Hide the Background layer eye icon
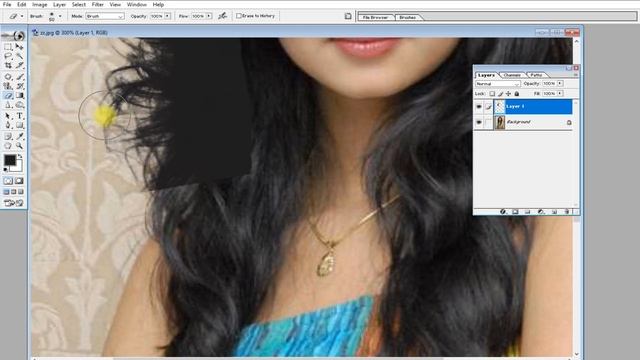 coord(479,122)
